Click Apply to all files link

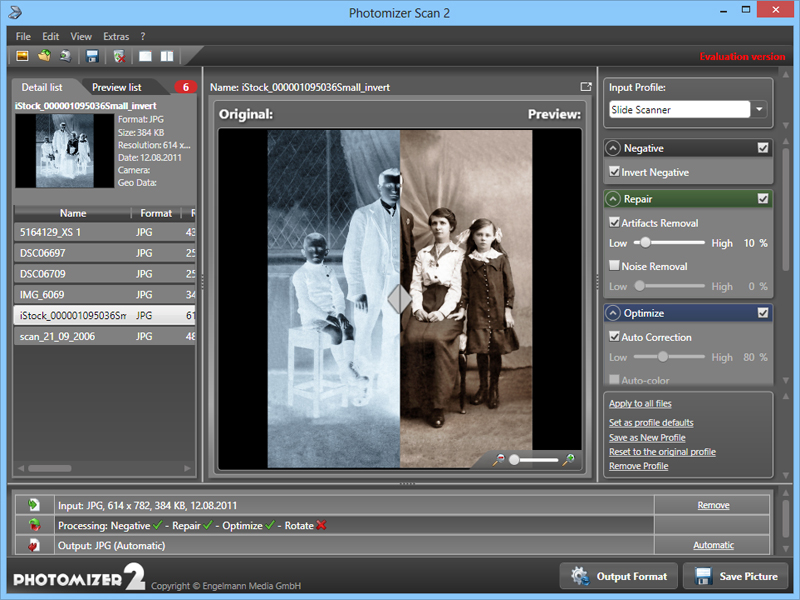pyautogui.click(x=641, y=403)
